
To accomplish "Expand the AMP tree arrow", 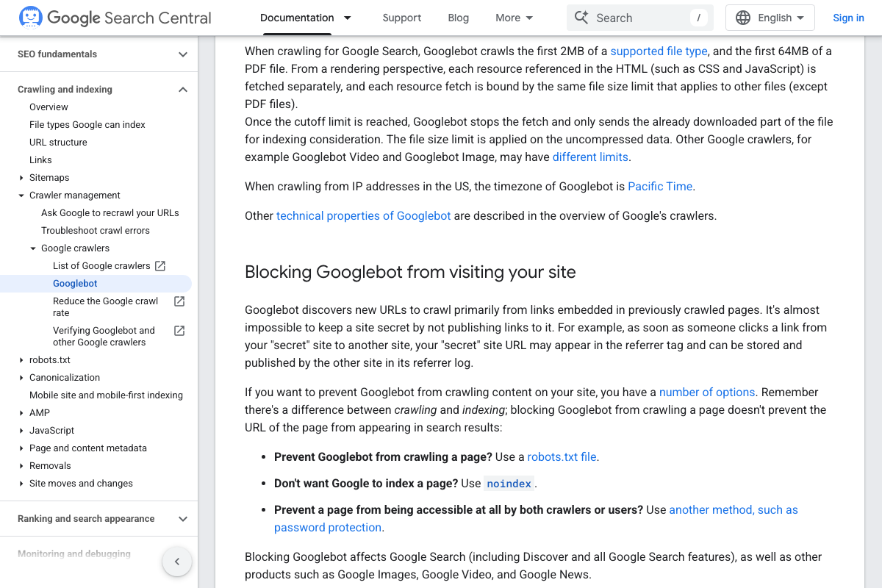I will click(21, 413).
